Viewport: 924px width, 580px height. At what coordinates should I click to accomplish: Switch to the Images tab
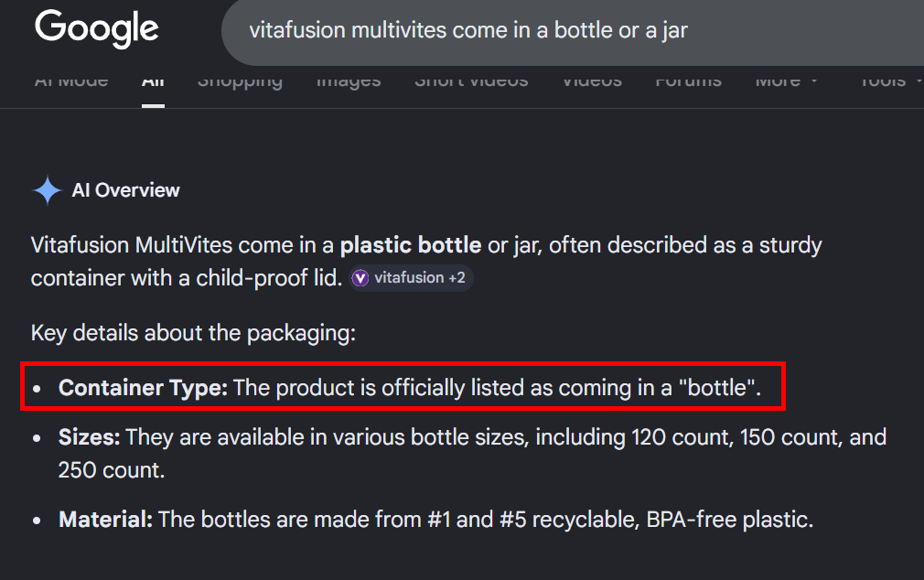349,81
